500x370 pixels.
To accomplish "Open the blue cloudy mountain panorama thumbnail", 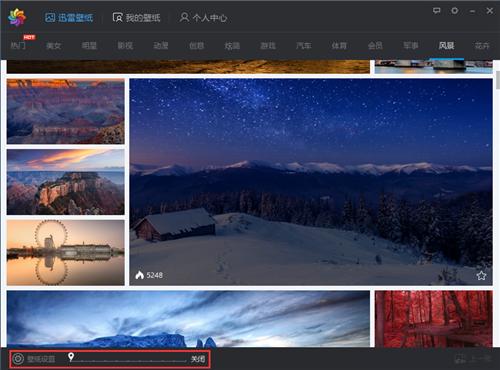I will click(x=188, y=319).
